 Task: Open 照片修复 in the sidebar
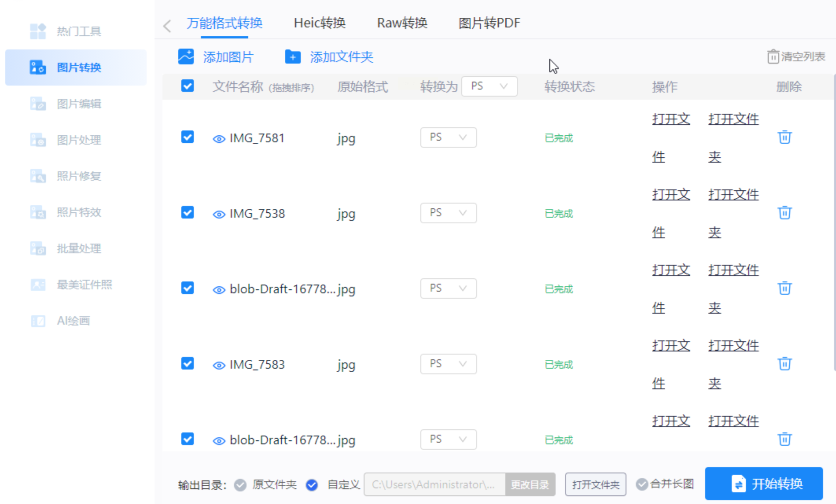pyautogui.click(x=79, y=176)
